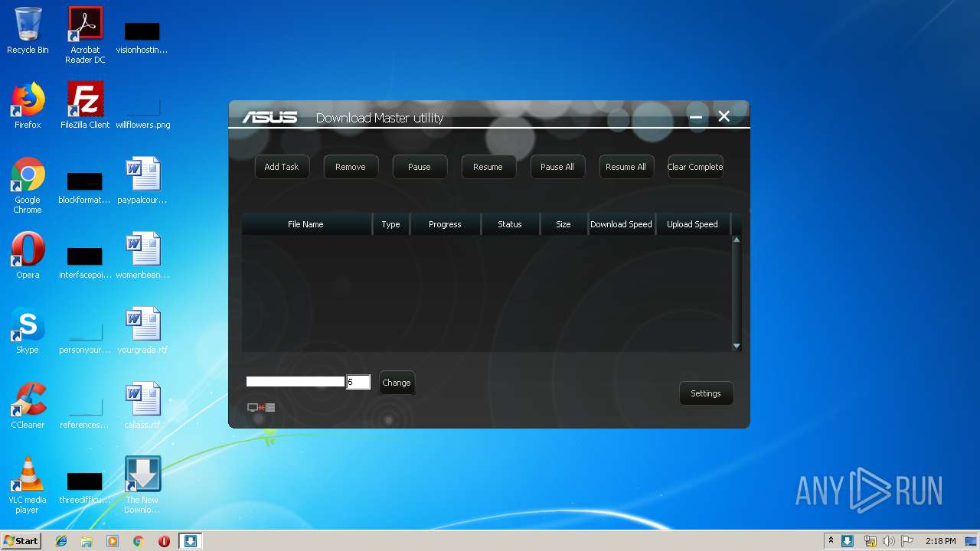Click the taskbar clock showing 2:18 PM

tap(940, 541)
